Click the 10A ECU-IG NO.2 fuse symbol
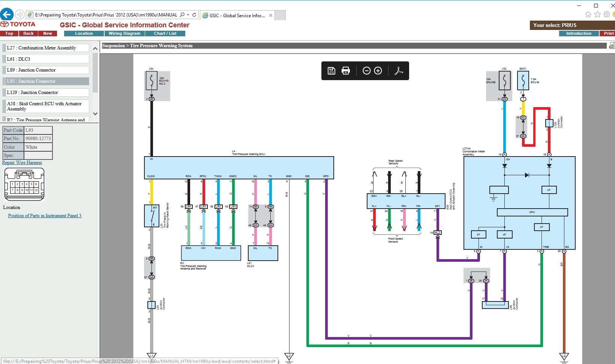Viewport: 615px width, 364px height. (151, 81)
